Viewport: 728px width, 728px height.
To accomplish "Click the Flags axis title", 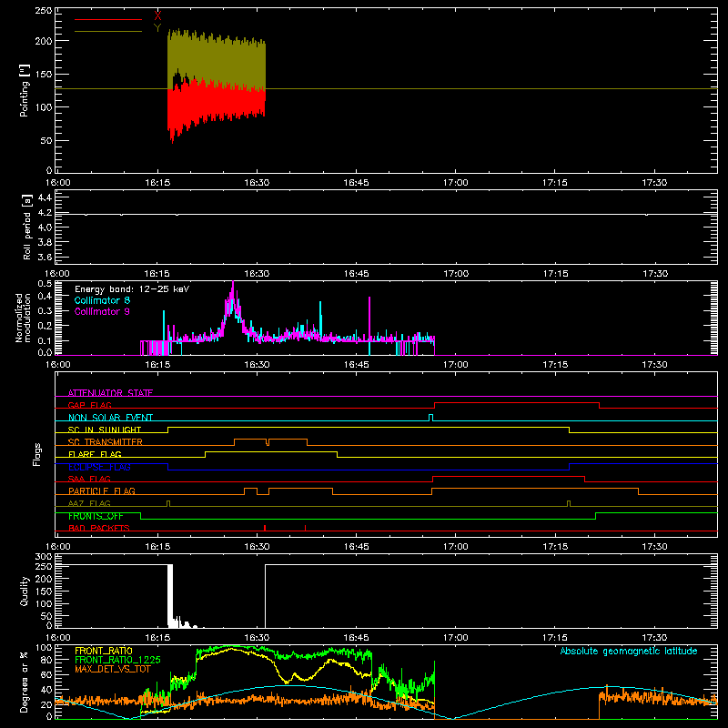I will pyautogui.click(x=36, y=454).
